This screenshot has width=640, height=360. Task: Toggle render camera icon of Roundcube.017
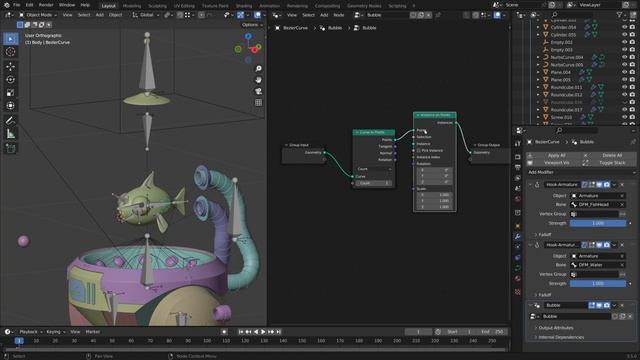pos(632,109)
